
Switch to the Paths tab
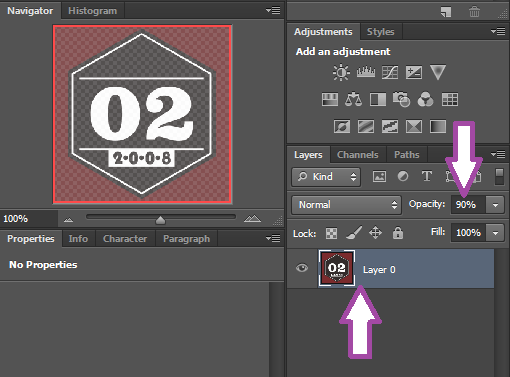coord(407,155)
